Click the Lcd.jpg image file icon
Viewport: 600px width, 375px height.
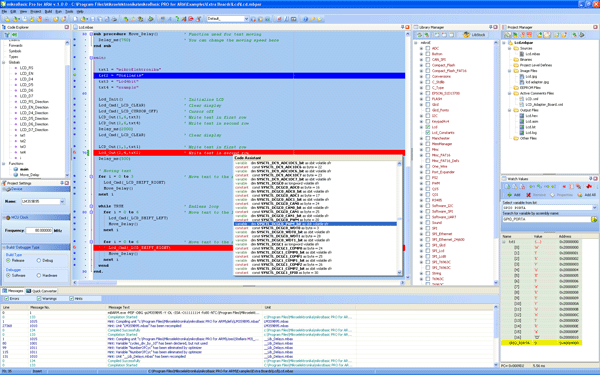(522, 77)
